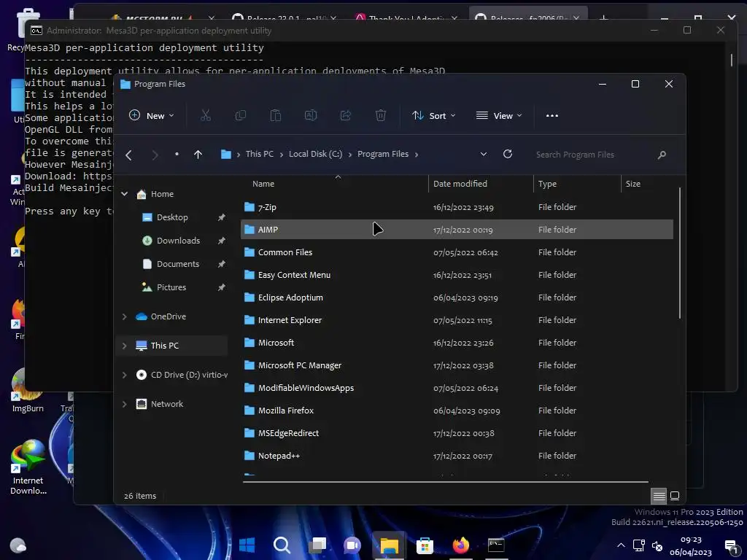This screenshot has height=560, width=747.
Task: Expand the Network tree node
Action: tap(124, 404)
